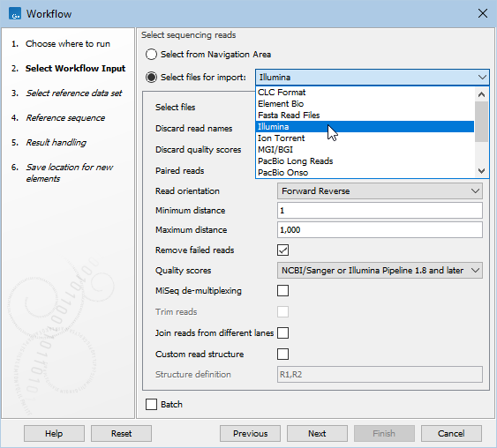Click step 1 Choose where to run

coord(67,44)
